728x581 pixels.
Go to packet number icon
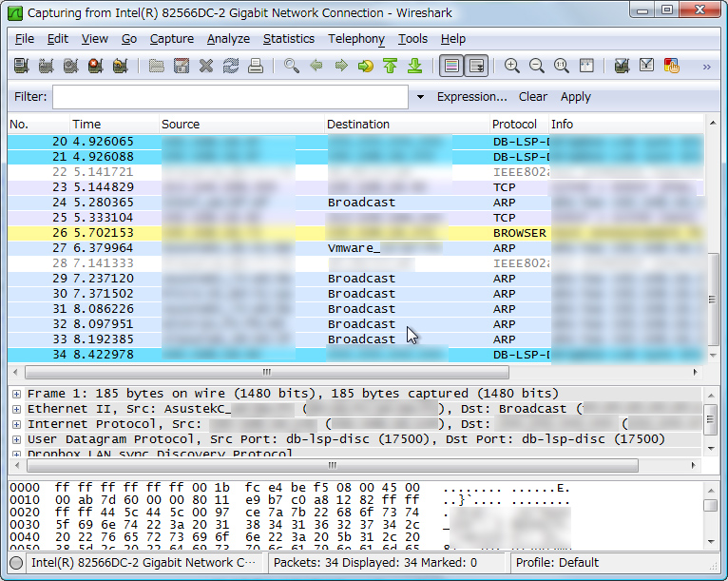[x=366, y=66]
